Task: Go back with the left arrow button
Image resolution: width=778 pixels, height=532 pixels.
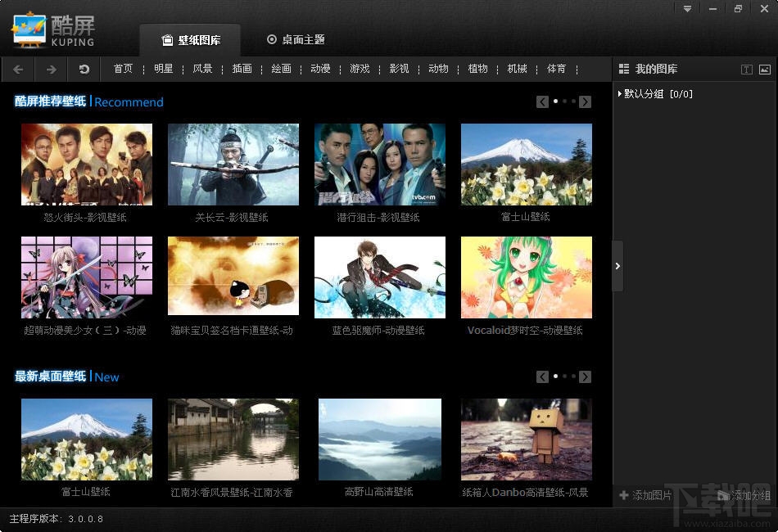Action: tap(18, 70)
